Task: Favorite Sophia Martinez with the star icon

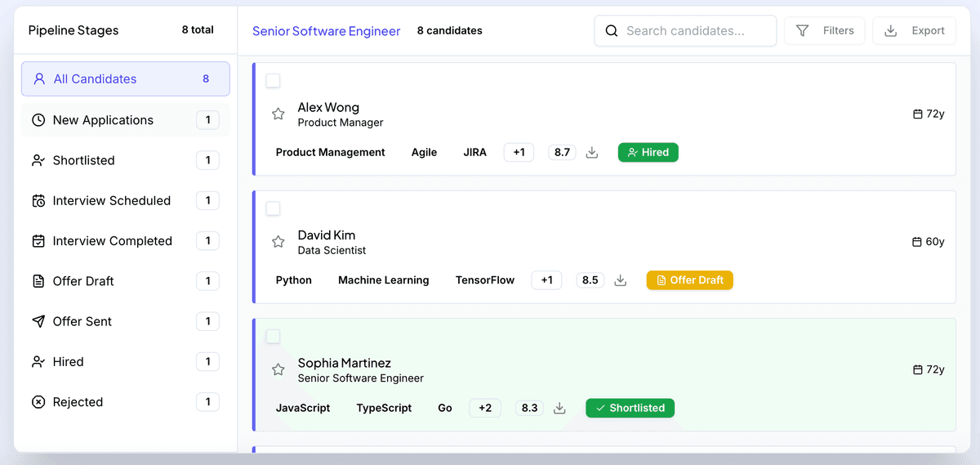Action: pyautogui.click(x=278, y=370)
